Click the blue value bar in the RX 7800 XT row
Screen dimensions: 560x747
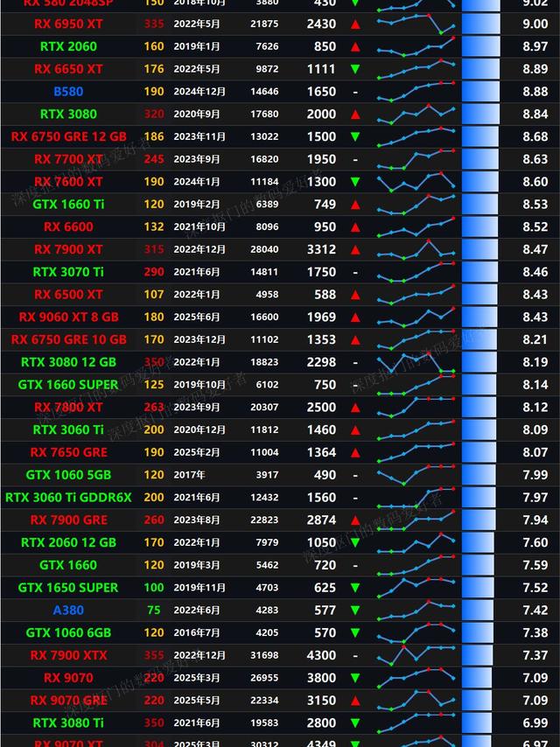479,408
